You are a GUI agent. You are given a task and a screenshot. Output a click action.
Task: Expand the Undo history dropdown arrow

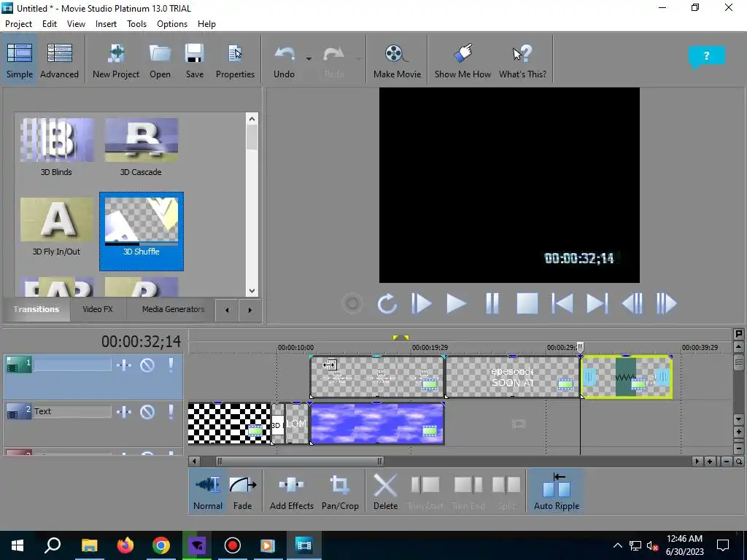click(x=309, y=58)
